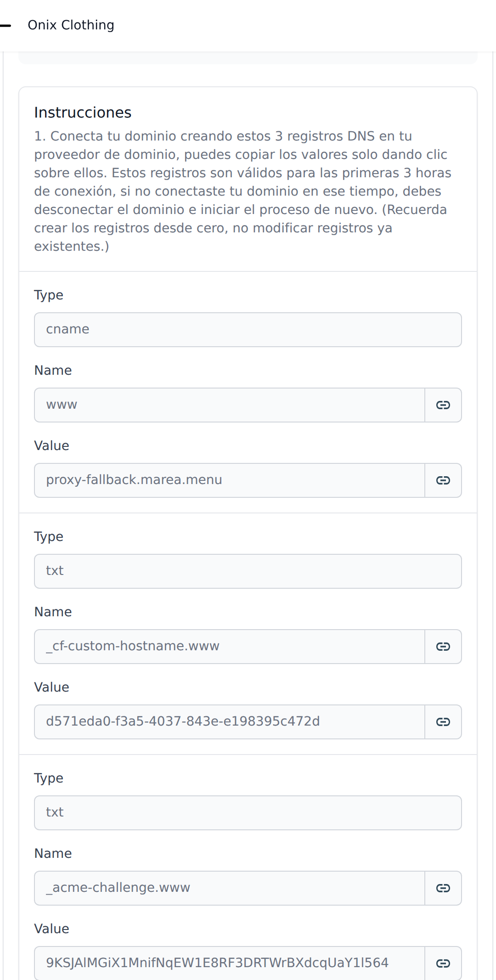Copy the proxy-fallback.marea.menu value
This screenshot has width=496, height=980.
click(443, 480)
